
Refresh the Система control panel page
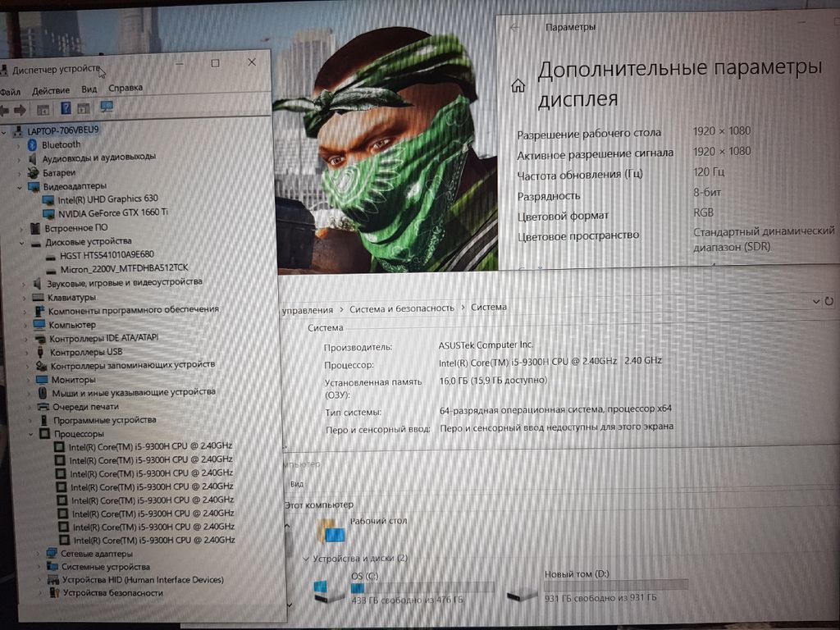pyautogui.click(x=829, y=301)
